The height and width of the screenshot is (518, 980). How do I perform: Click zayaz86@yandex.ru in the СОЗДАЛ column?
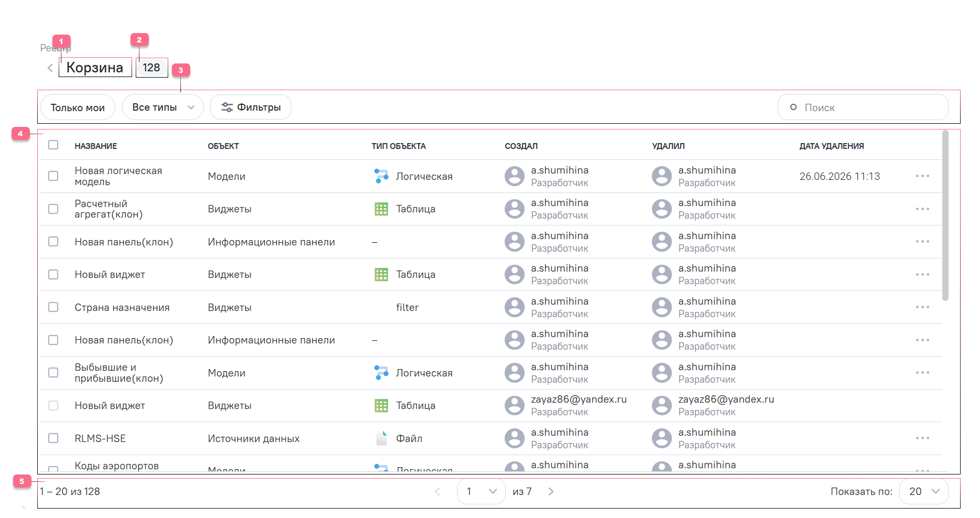579,400
